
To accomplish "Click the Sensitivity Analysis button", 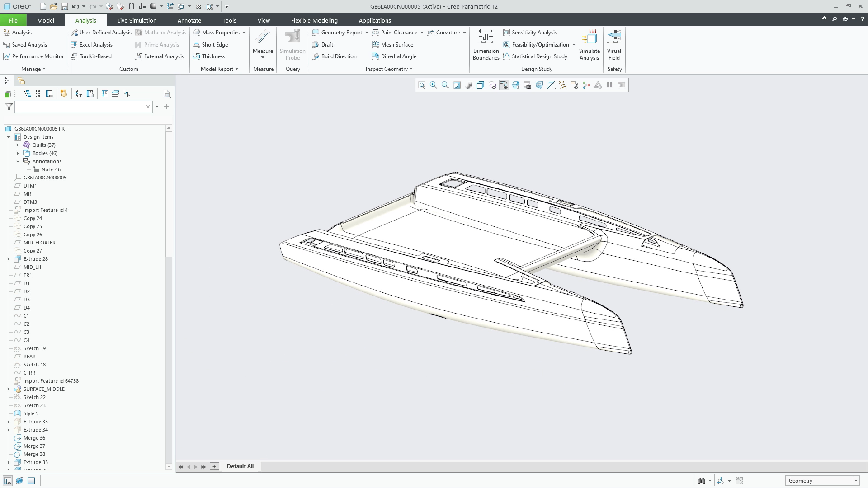I will coord(530,33).
